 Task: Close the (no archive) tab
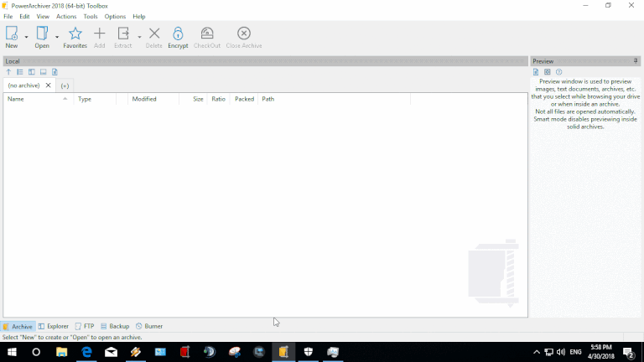[48, 85]
